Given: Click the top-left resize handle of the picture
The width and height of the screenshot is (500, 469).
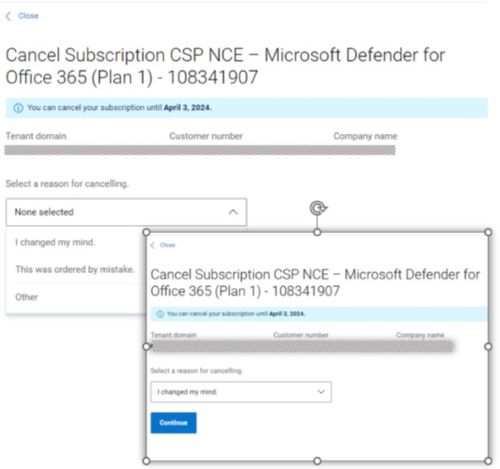Looking at the screenshot, I should (146, 232).
